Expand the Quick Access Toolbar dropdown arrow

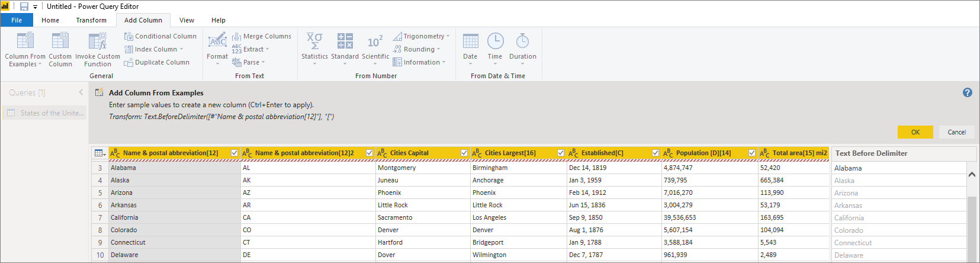[x=35, y=7]
